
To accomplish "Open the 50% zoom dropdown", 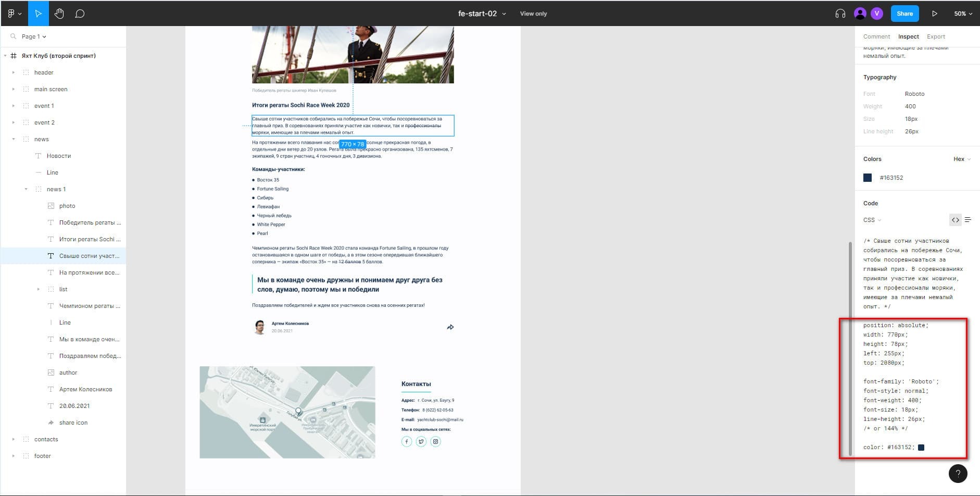I will click(x=963, y=14).
